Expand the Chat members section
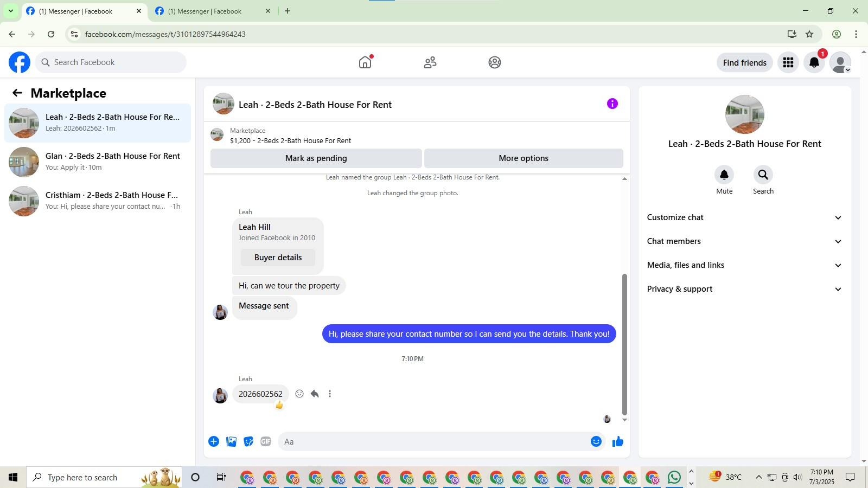The width and height of the screenshot is (868, 488). pyautogui.click(x=744, y=241)
